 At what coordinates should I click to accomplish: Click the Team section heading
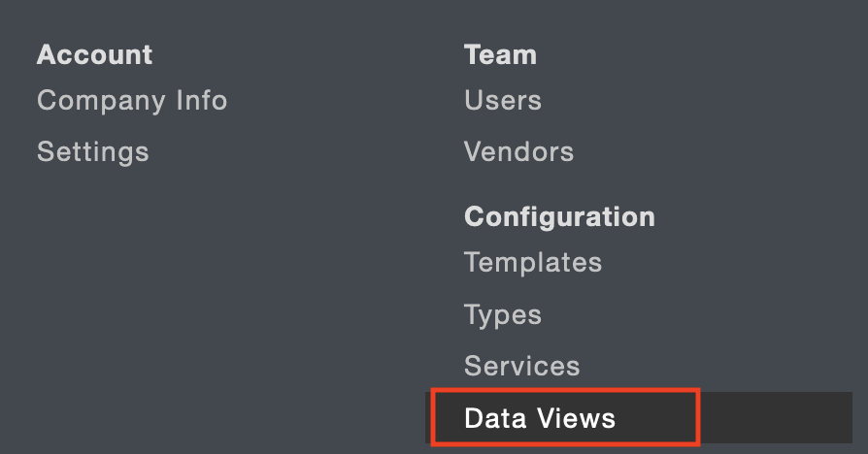pos(500,54)
